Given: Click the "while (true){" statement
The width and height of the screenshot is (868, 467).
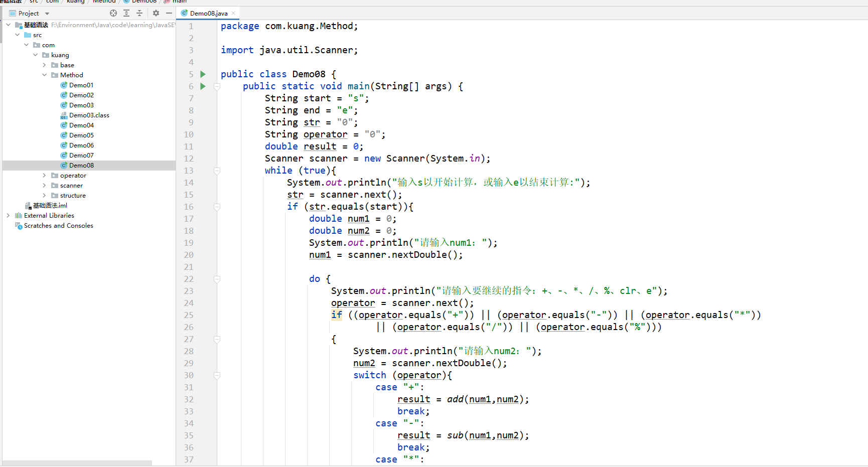Looking at the screenshot, I should [x=301, y=171].
